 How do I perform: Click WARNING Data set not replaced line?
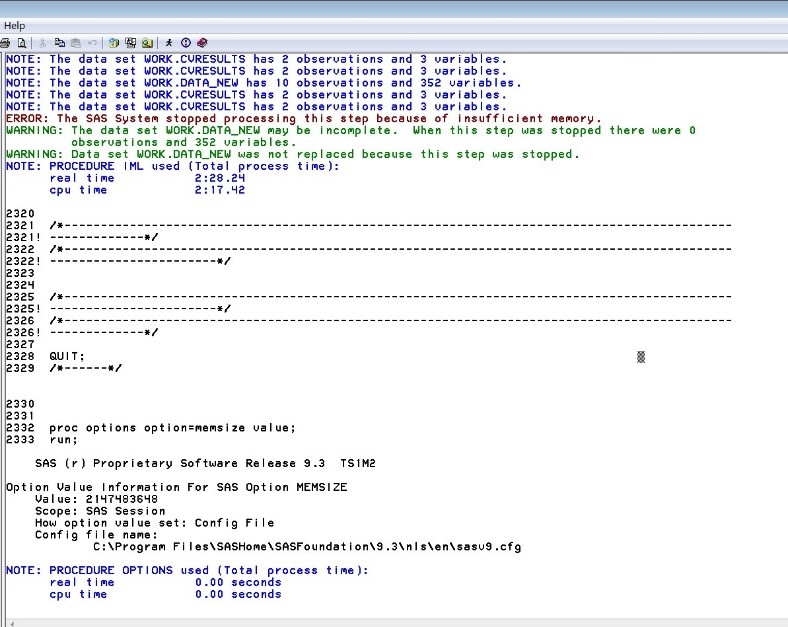[x=293, y=154]
